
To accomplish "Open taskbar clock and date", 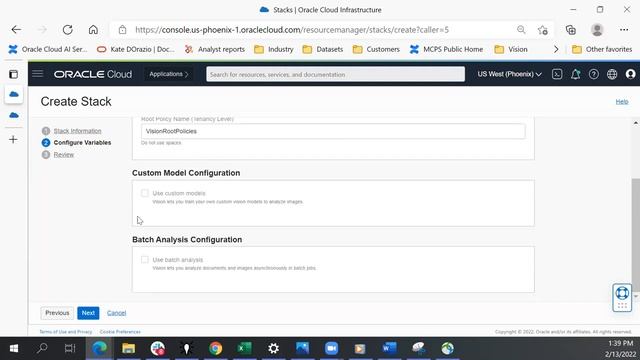I will 620,348.
